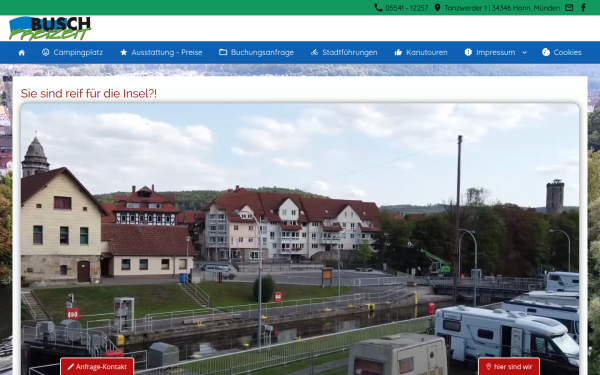Open the Stadtführungen menu item
Viewport: 600px width, 375px height.
point(344,52)
